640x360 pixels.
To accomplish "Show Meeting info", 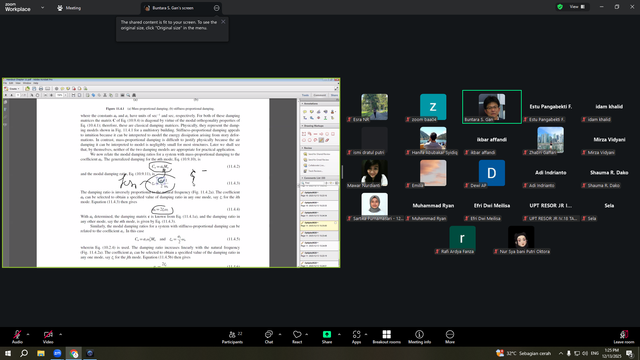I will pos(419,337).
